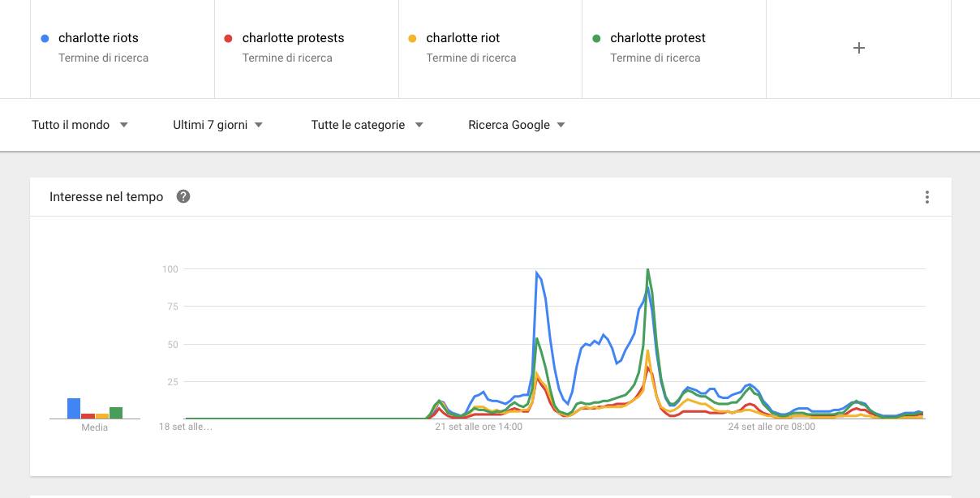
Task: Edit the charlotte riot search term
Action: click(x=462, y=38)
